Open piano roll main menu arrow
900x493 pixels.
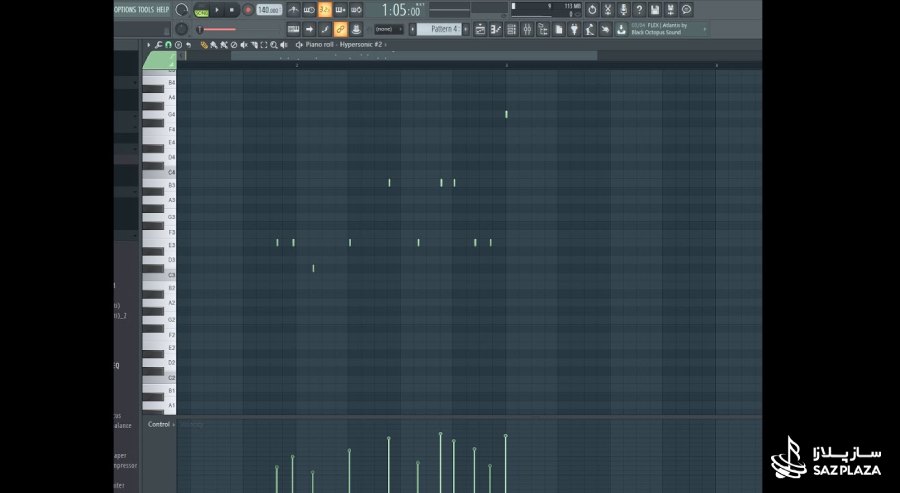[149, 45]
